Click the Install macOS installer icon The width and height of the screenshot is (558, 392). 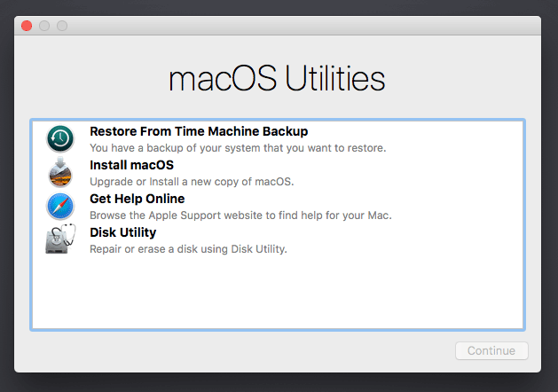pyautogui.click(x=60, y=173)
